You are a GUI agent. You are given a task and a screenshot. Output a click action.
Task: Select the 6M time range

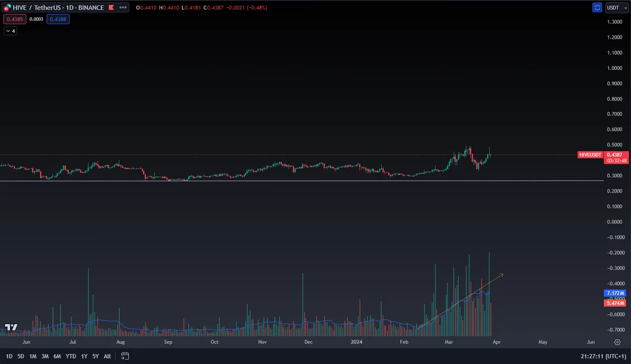click(x=57, y=356)
